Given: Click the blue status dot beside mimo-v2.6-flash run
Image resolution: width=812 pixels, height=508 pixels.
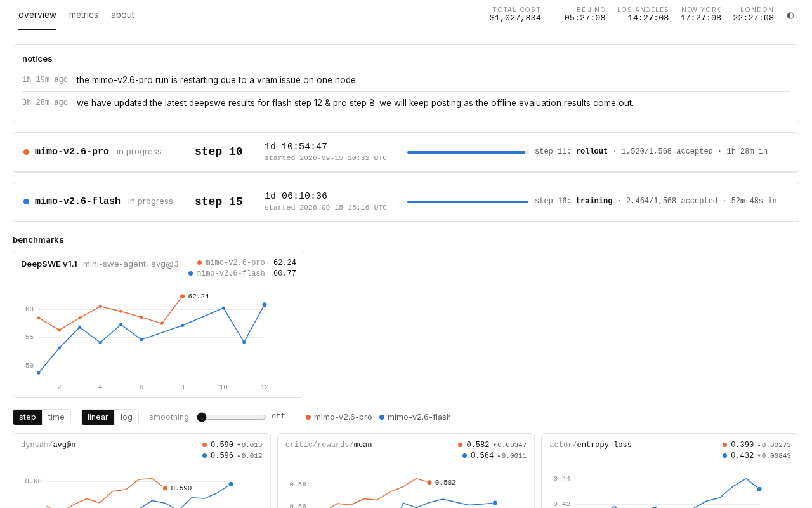Looking at the screenshot, I should pyautogui.click(x=26, y=201).
